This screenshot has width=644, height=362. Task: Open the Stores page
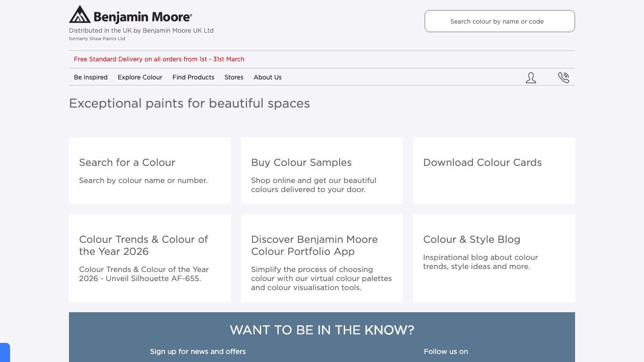tap(234, 77)
